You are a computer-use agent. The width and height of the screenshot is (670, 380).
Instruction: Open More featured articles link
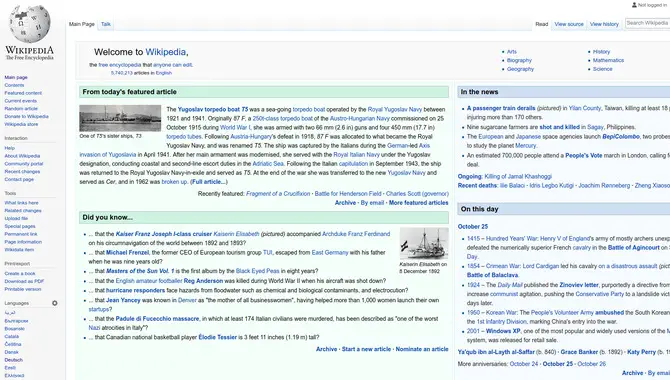[x=419, y=203]
